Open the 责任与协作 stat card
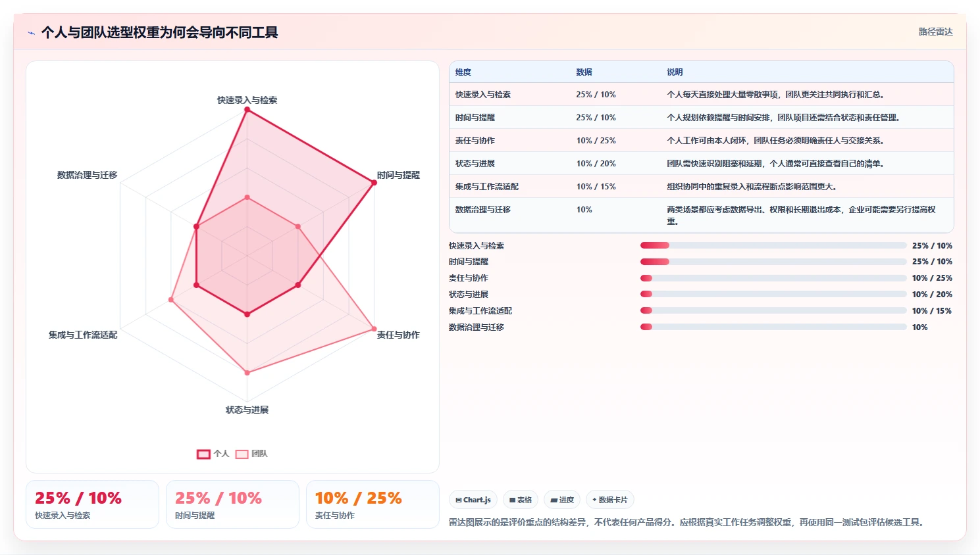Viewport: 980px width, 555px height. point(373,504)
